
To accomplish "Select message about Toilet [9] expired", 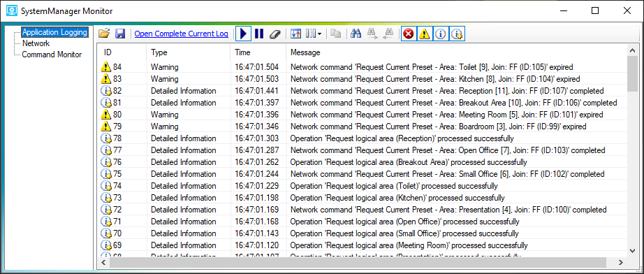I will pos(432,66).
